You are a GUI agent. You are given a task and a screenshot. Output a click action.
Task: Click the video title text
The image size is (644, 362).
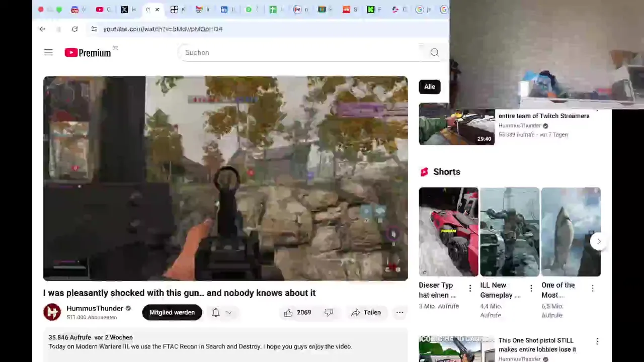pos(179,293)
